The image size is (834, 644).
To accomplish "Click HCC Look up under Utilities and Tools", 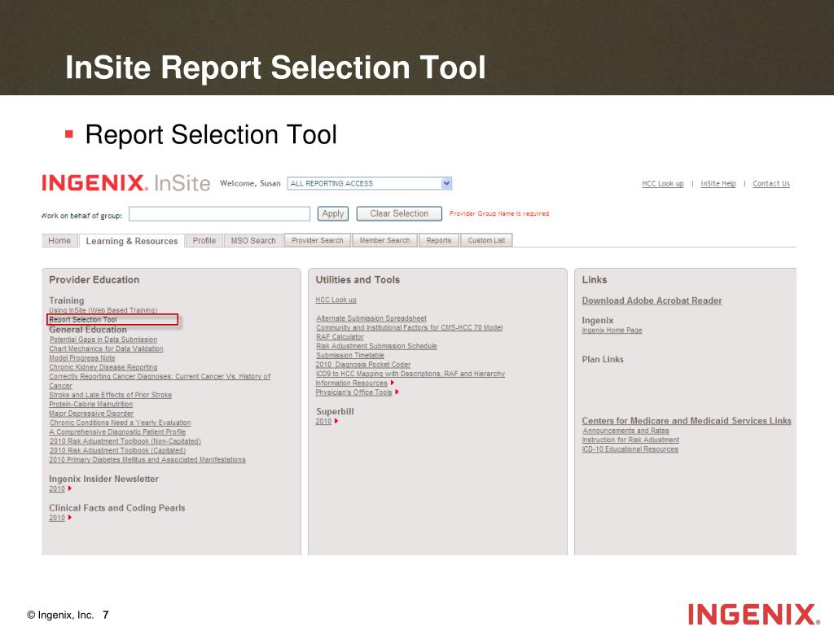I will coord(336,300).
